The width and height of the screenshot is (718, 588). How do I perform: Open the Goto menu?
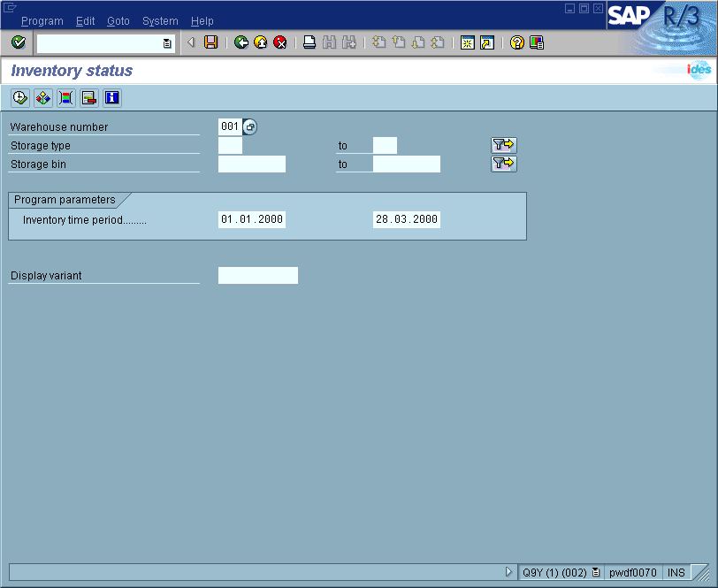118,21
